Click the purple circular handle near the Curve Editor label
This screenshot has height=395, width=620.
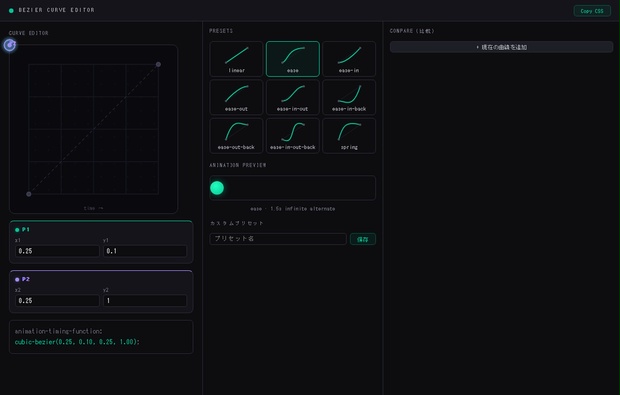(x=10, y=45)
